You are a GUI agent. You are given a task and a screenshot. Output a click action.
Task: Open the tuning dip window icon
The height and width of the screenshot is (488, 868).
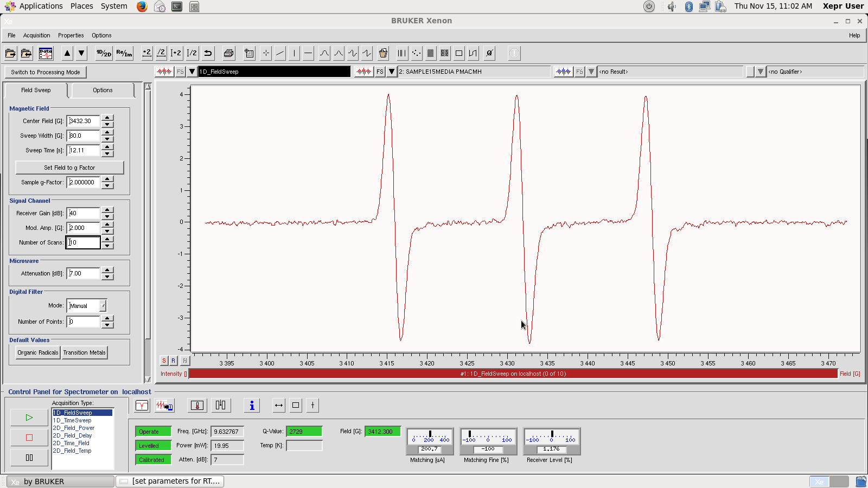pyautogui.click(x=142, y=406)
